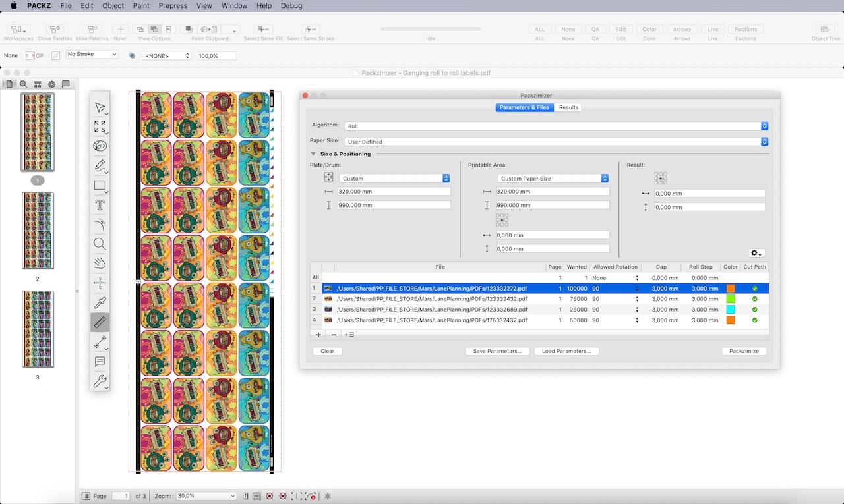Open the Algorithm dropdown showing Roll

click(764, 126)
